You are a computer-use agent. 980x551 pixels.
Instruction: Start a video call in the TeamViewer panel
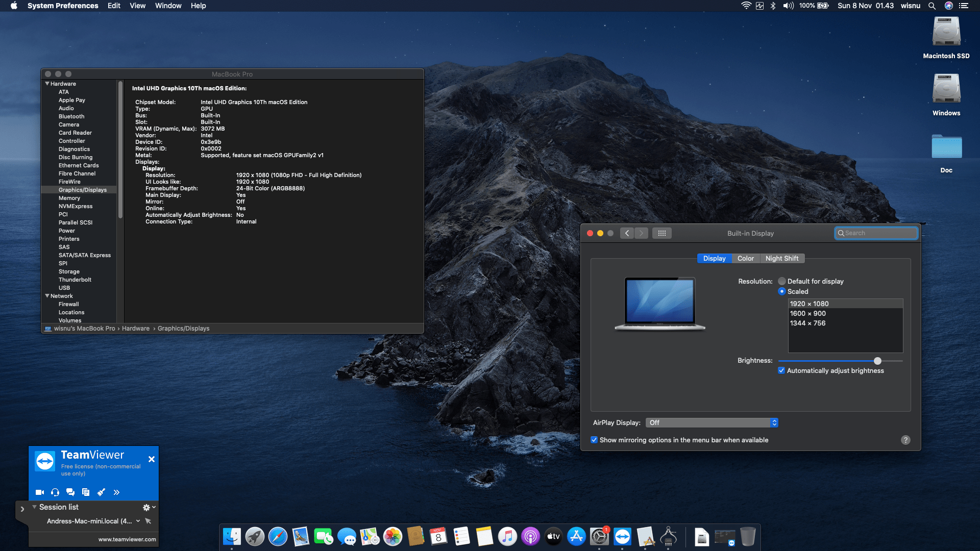tap(39, 492)
